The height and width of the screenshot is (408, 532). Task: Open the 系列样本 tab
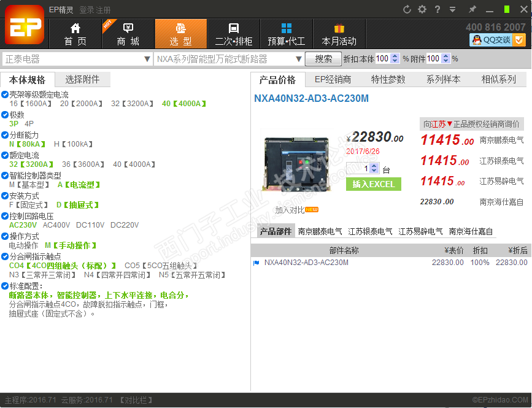click(444, 79)
